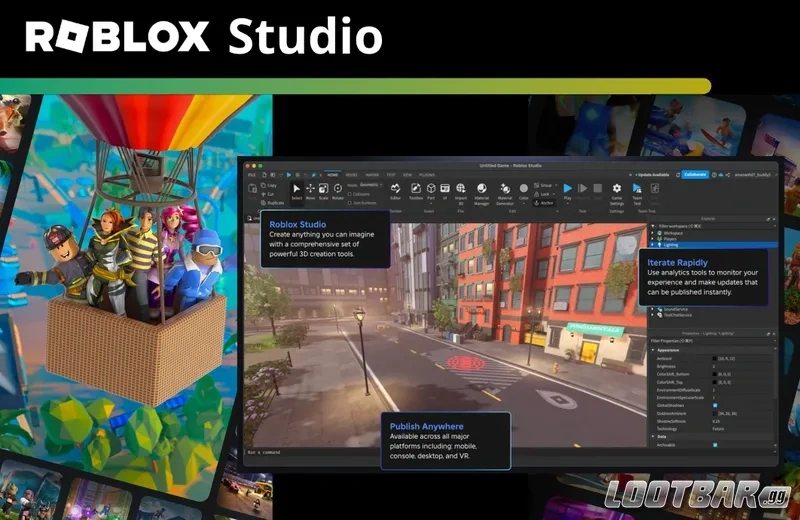Open the FILE menu
800x520 pixels.
coord(252,175)
